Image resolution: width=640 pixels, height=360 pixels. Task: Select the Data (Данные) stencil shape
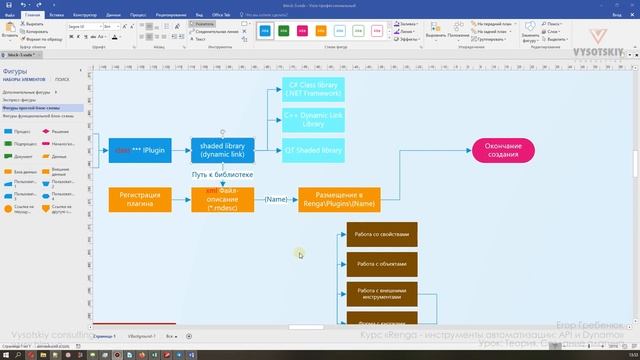coord(54,156)
